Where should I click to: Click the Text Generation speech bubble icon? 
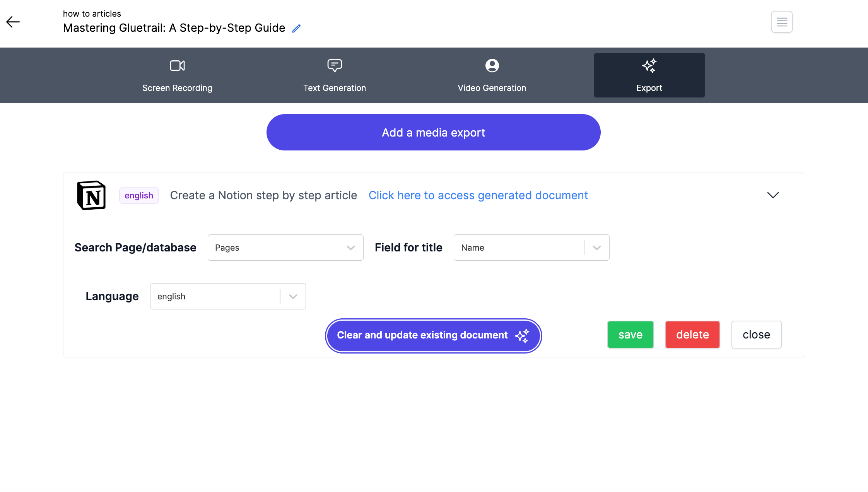[335, 66]
